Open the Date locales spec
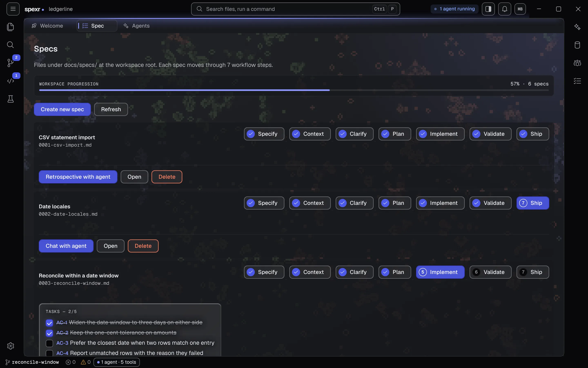This screenshot has width=588, height=368. click(x=110, y=246)
